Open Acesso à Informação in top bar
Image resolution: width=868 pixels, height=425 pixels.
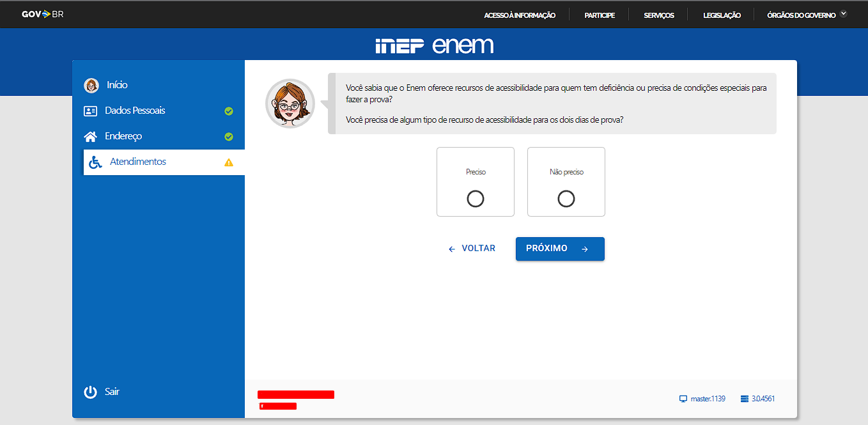click(520, 15)
